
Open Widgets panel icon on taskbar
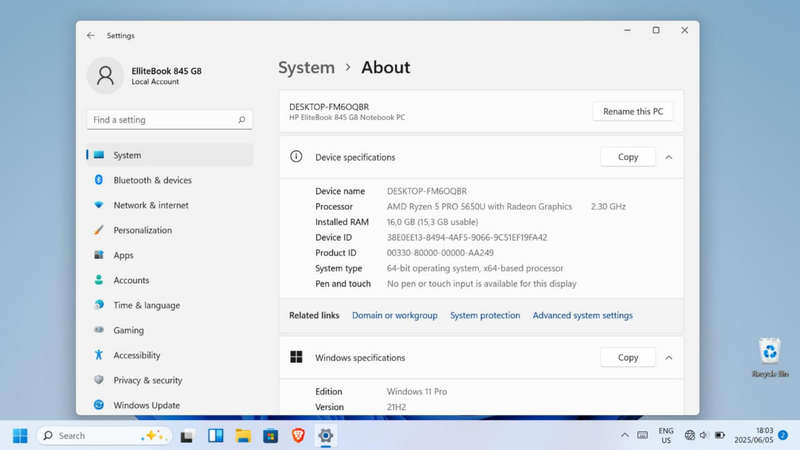point(215,436)
